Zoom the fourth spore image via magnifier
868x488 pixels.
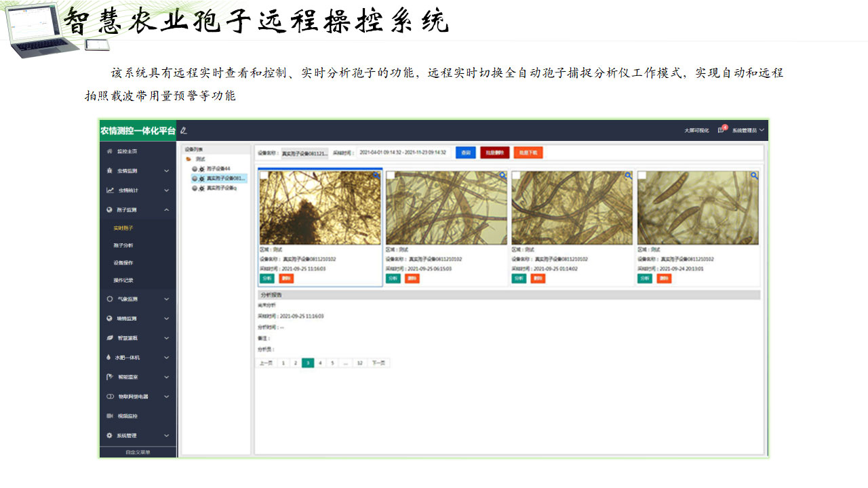[x=754, y=176]
